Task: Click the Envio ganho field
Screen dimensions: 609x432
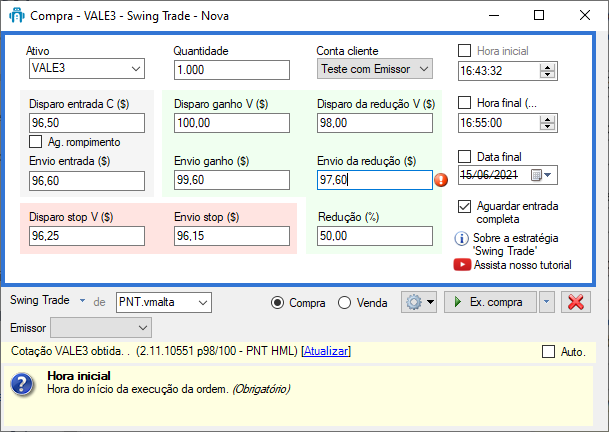Action: tap(232, 180)
